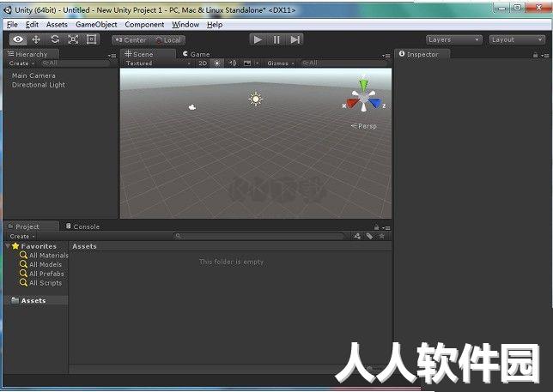Switch to the Hierarchy tab
Image resolution: width=553 pixels, height=392 pixels.
(x=31, y=54)
